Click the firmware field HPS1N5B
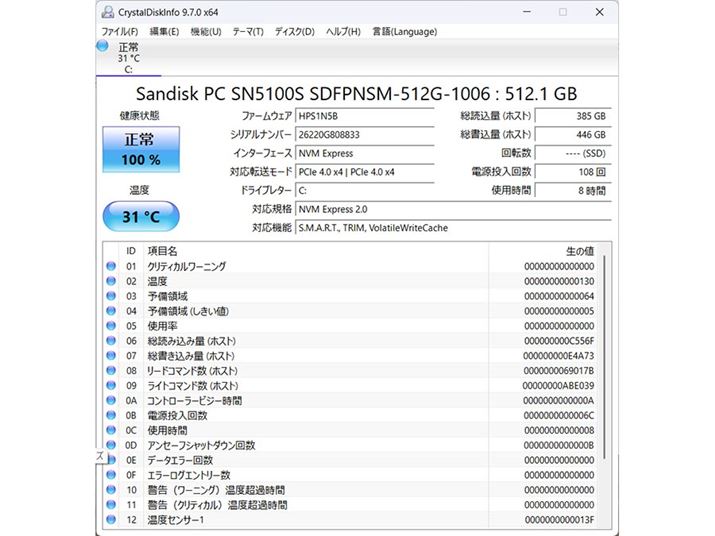Viewport: 715px width, 536px height. click(364, 116)
